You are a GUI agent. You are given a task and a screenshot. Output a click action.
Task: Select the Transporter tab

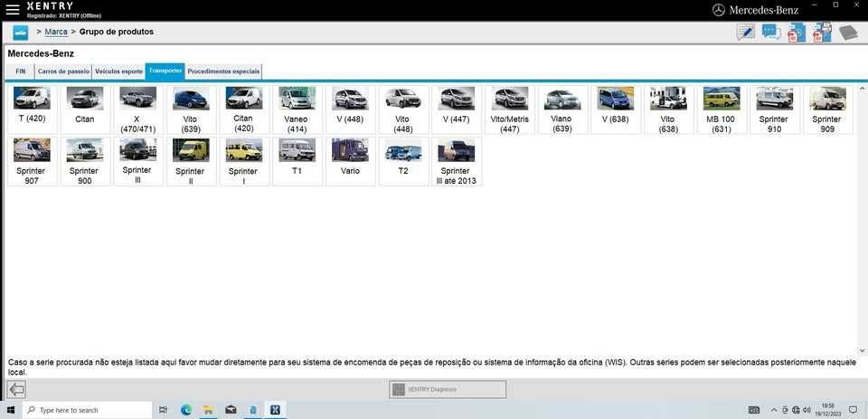[x=165, y=71]
